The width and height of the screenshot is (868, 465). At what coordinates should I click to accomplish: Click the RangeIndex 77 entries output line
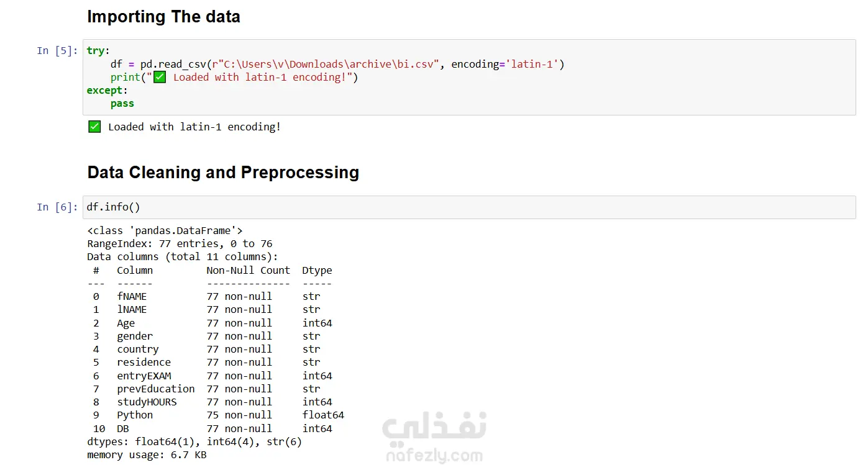tap(180, 244)
